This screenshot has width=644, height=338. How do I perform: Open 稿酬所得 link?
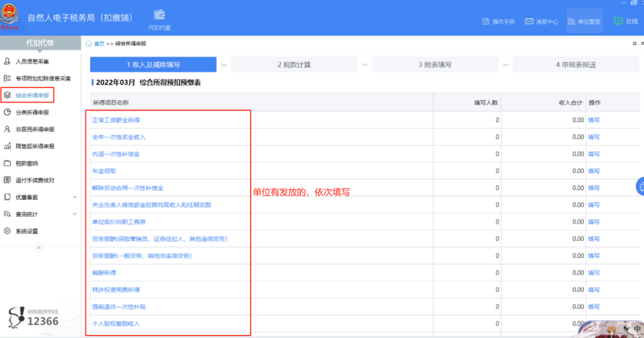104,272
